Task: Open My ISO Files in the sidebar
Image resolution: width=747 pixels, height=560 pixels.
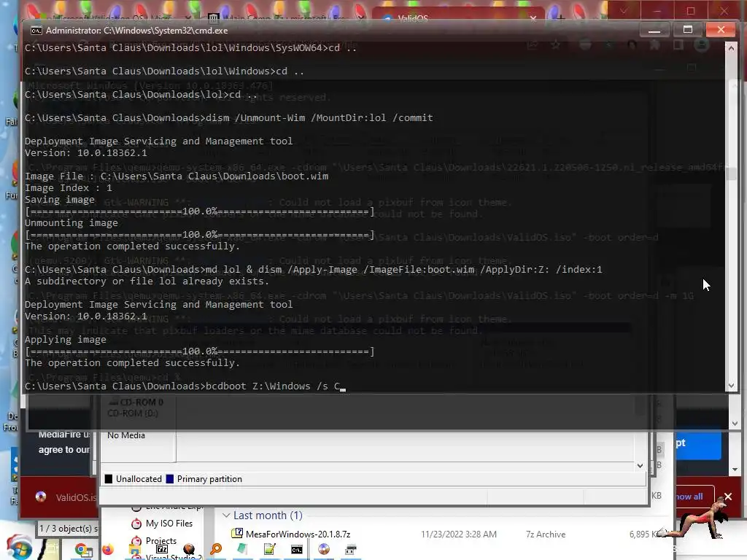Action: pyautogui.click(x=162, y=524)
